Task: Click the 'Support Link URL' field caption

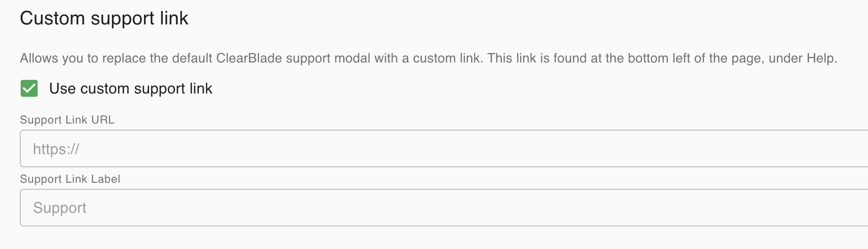Action: (67, 120)
